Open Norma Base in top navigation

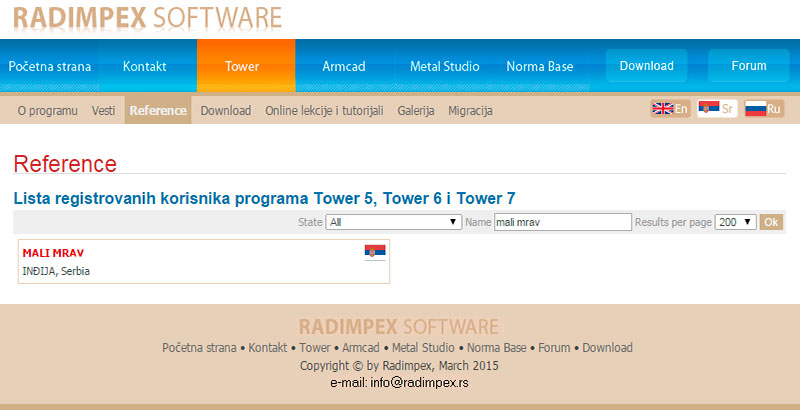540,66
